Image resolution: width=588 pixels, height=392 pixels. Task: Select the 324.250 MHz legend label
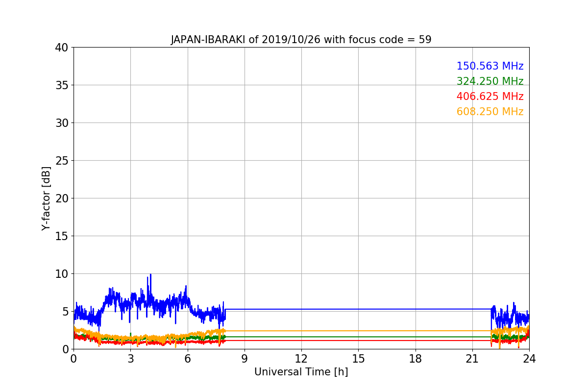coord(490,81)
